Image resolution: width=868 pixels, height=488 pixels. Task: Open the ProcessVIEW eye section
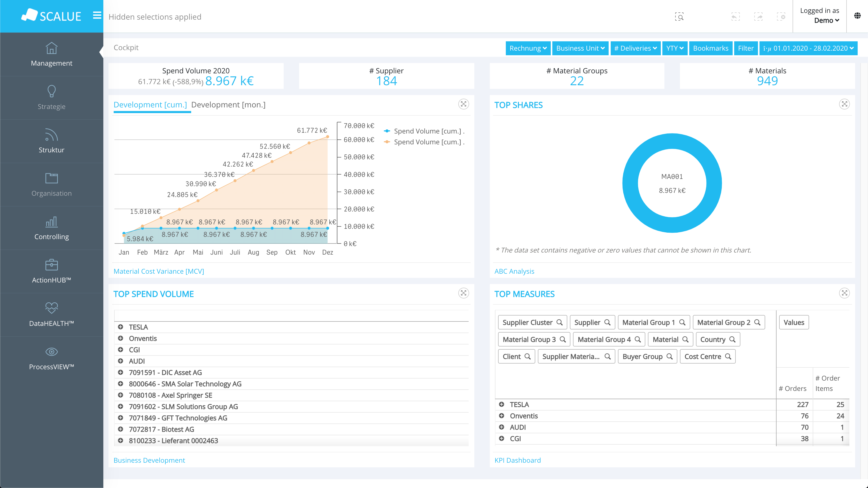52,352
